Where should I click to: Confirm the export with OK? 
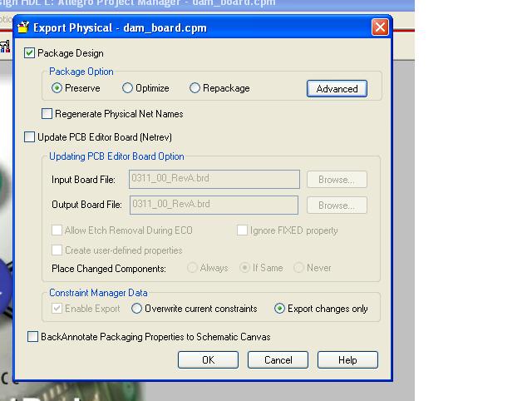(208, 360)
